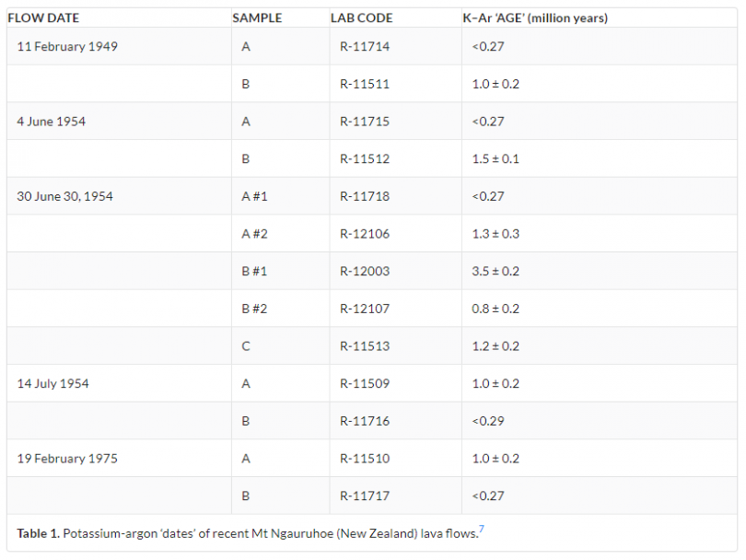This screenshot has height=560, width=746.
Task: Select the 3.5 ± 0.2 age value
Action: click(x=495, y=271)
